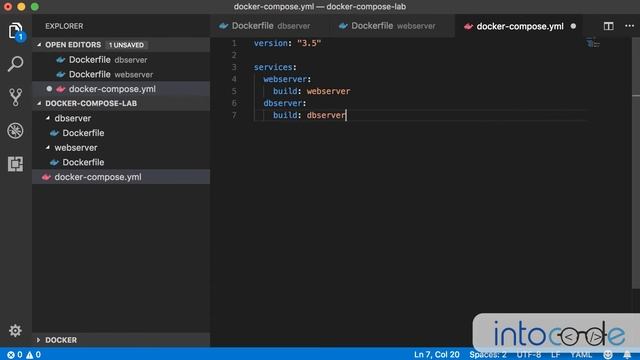Select docker-compose.yml in Open Editors list
The width and height of the screenshot is (640, 360).
point(121,89)
